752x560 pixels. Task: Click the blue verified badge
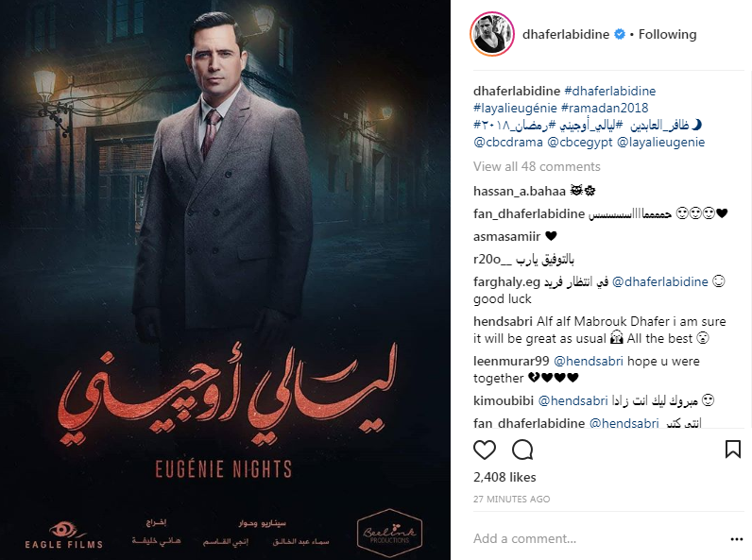[x=620, y=35]
